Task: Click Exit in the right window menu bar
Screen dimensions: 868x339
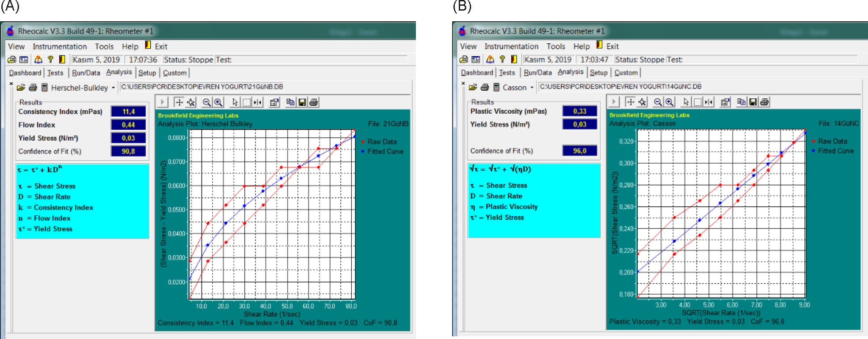Action: (x=612, y=46)
